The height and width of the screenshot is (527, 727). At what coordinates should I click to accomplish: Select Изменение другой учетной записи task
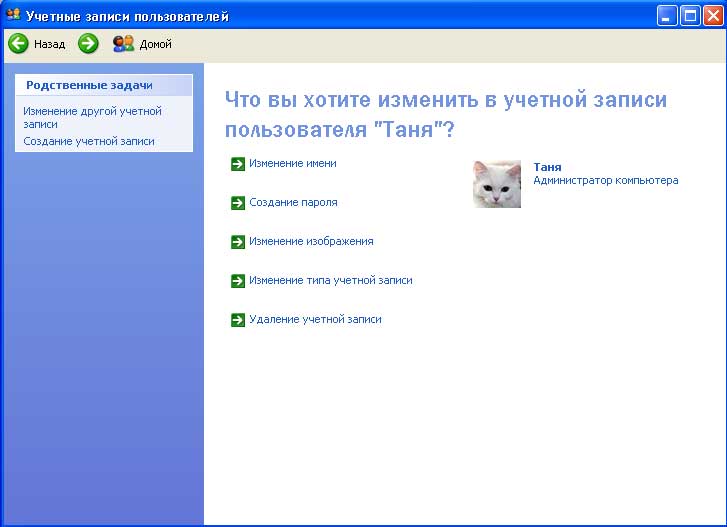[x=92, y=118]
